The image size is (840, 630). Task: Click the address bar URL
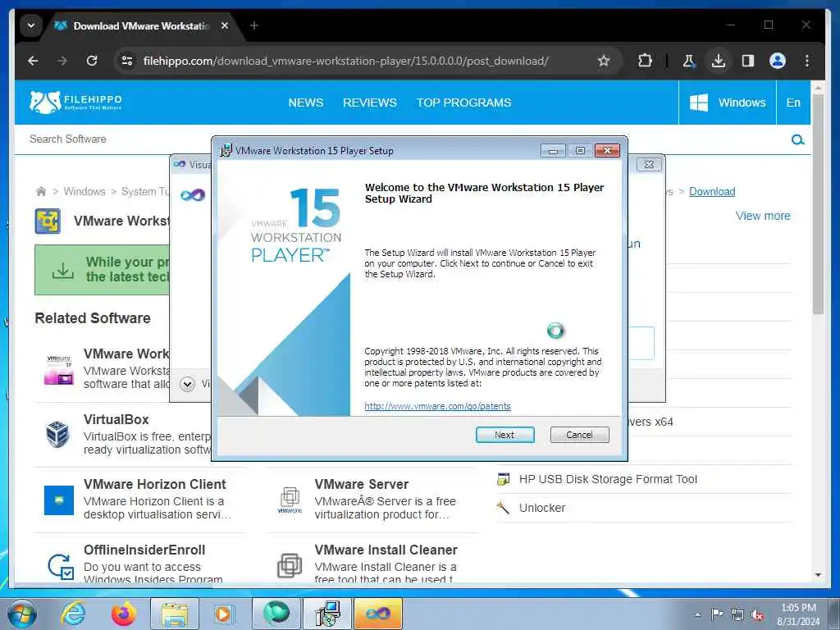point(345,61)
